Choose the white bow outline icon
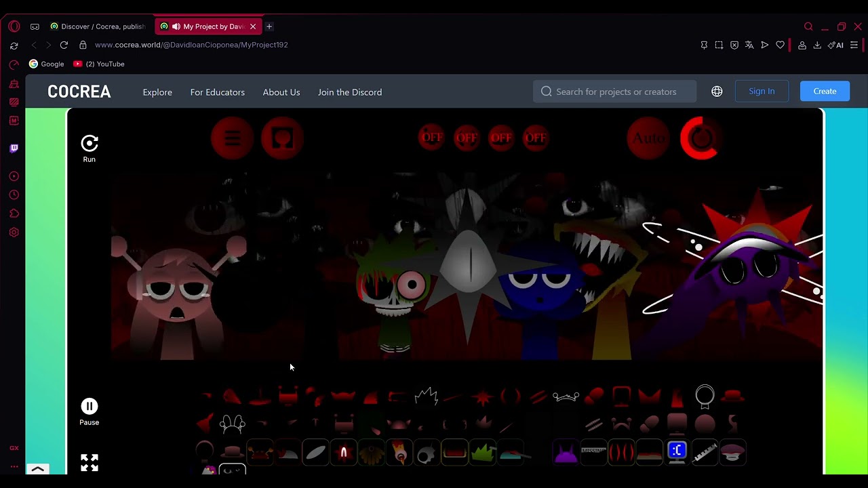 tap(566, 396)
